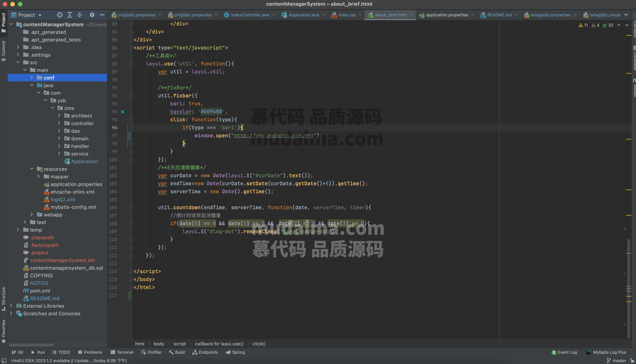The width and height of the screenshot is (636, 364).
Task: Fold the util.fixbar block at line 92
Action: [131, 96]
